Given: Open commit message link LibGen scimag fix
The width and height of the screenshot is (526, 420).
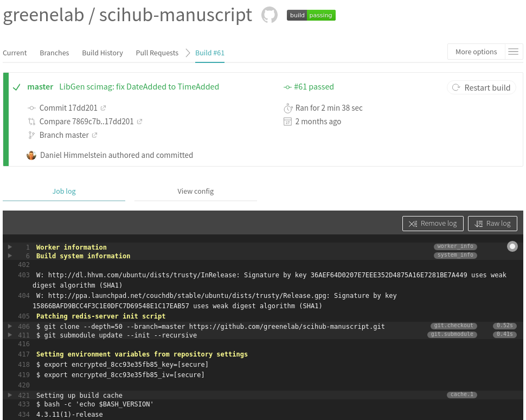Looking at the screenshot, I should 139,87.
